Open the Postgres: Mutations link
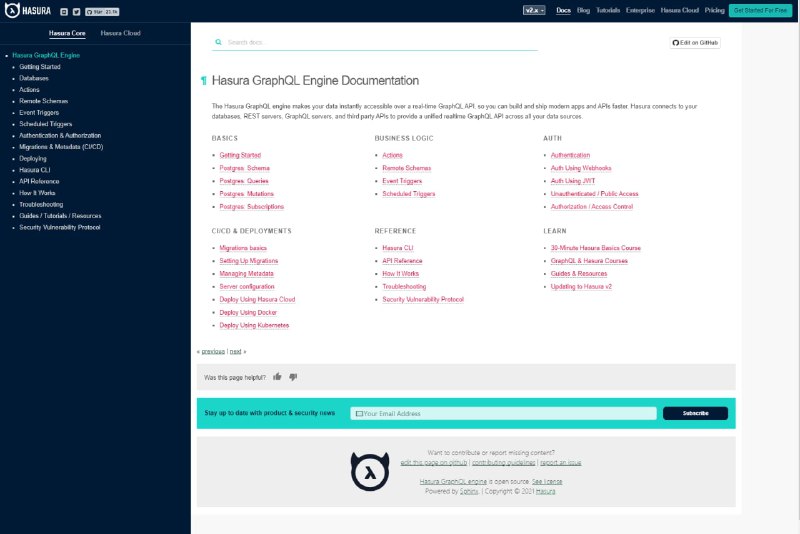This screenshot has height=534, width=800. coord(246,194)
